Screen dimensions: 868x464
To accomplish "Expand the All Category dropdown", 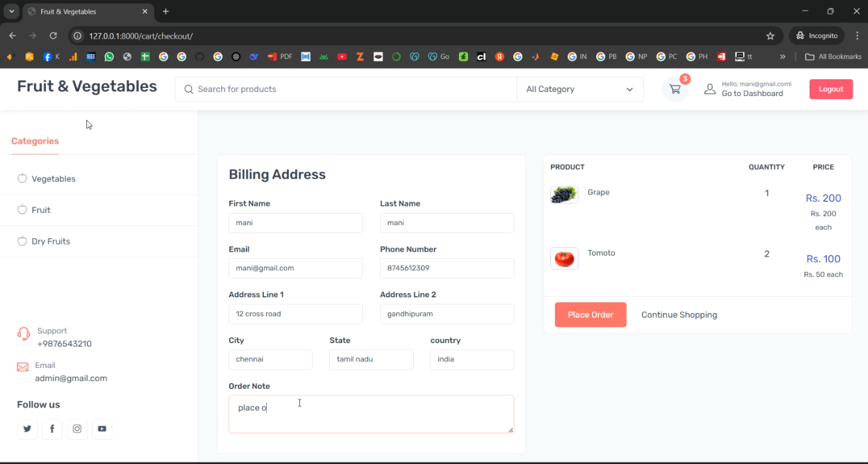I will click(x=580, y=89).
